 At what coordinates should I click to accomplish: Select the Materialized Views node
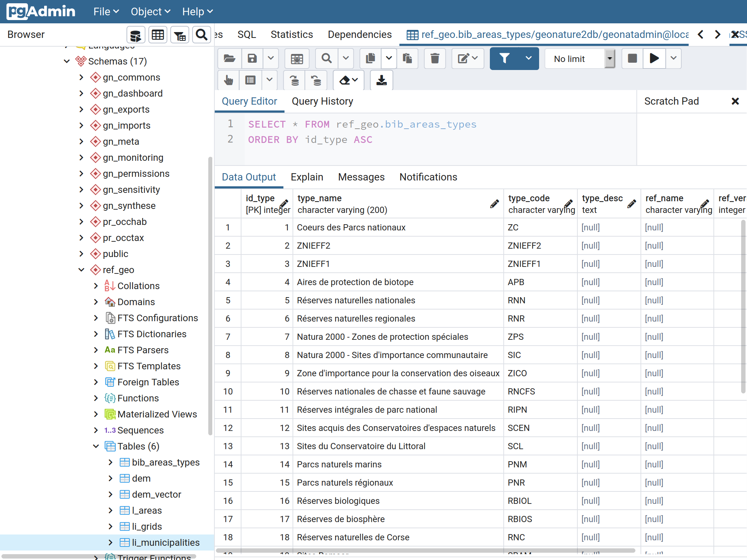tap(157, 414)
